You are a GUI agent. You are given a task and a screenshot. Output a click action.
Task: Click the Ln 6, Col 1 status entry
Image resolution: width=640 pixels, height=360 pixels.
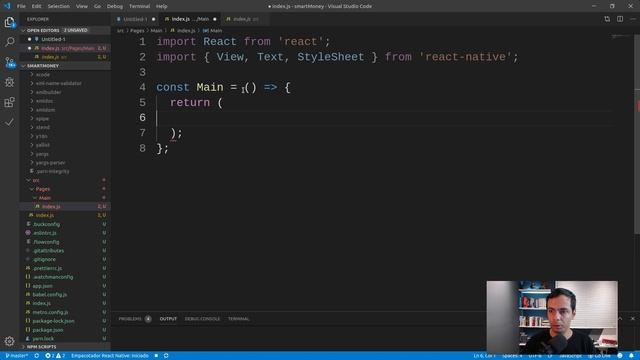[484, 356]
